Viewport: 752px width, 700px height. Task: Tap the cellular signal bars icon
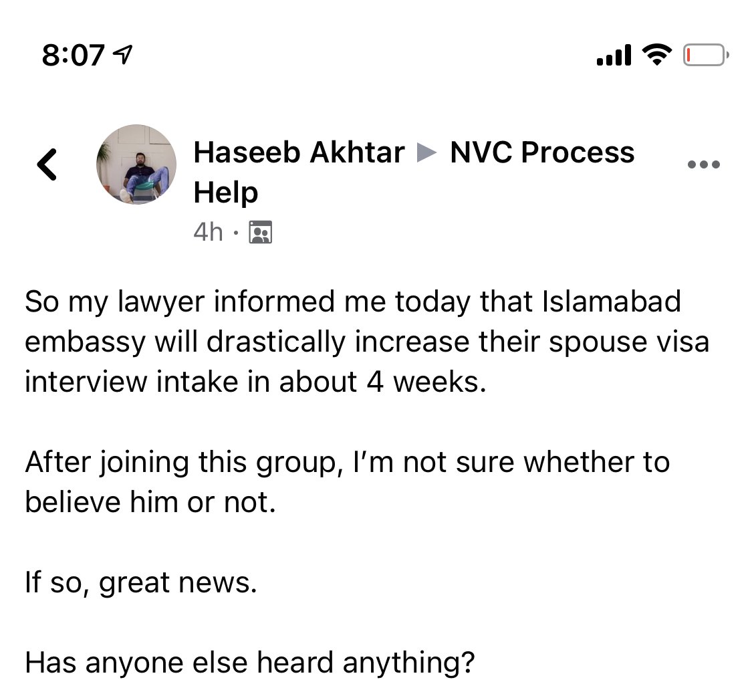(x=614, y=55)
